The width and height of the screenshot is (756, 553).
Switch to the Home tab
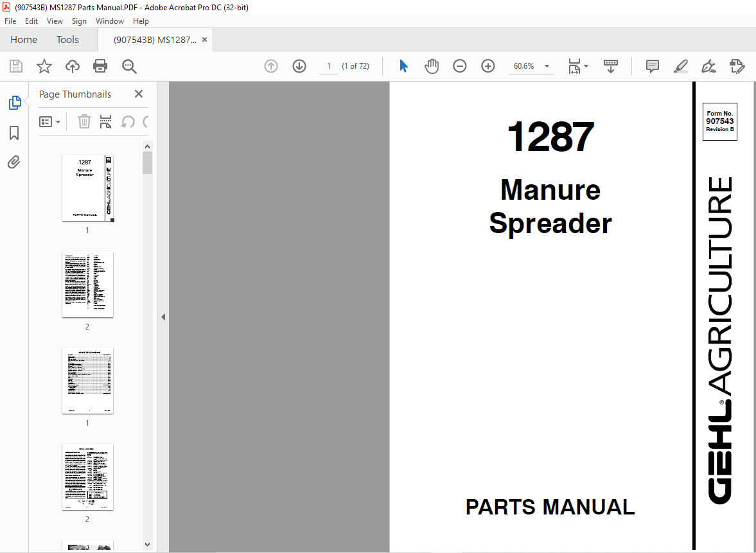pyautogui.click(x=24, y=40)
